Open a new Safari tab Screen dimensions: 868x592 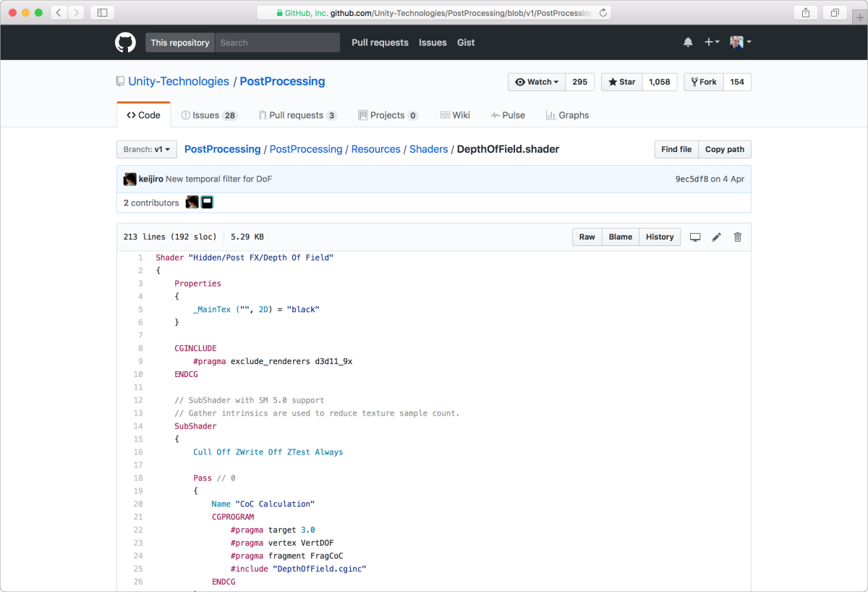859,17
